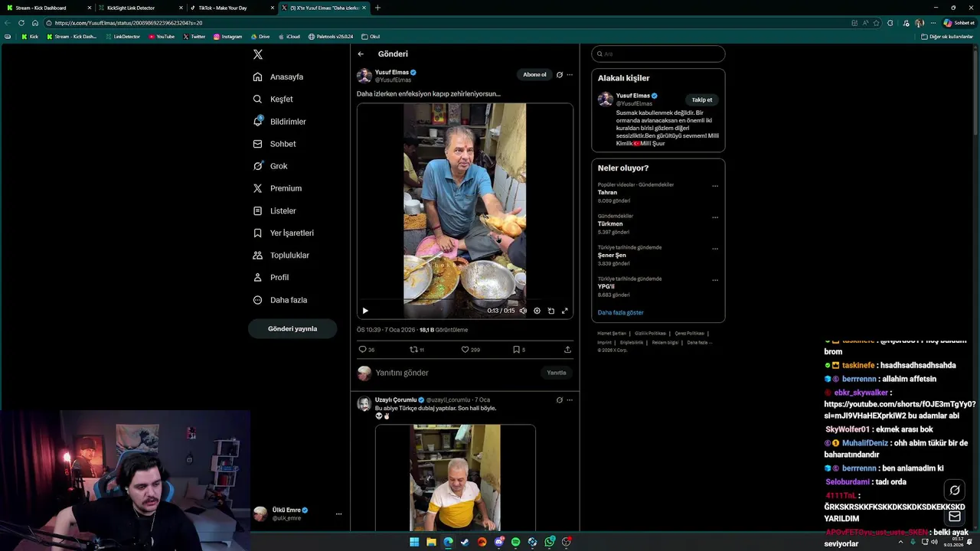Screen dimensions: 980x551
Task: Open Uzaylı Çorumlu reply video thumbnail
Action: (x=455, y=478)
